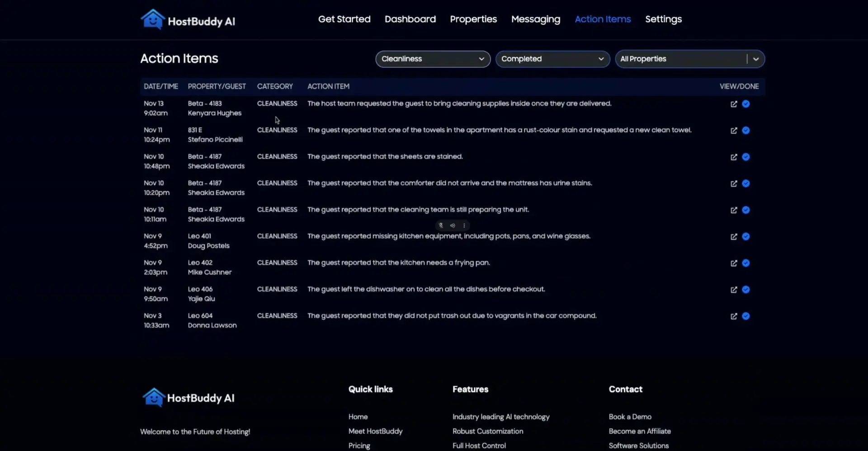This screenshot has width=868, height=451.
Task: Toggle done check for cleaning team preparing item
Action: pyautogui.click(x=746, y=210)
